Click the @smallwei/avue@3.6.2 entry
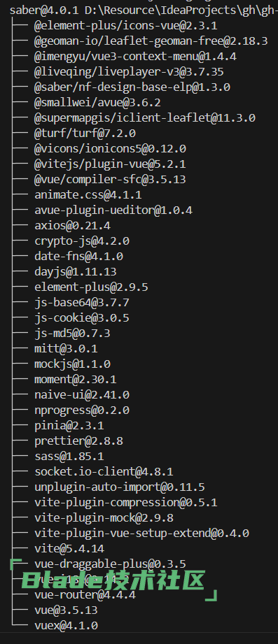 pyautogui.click(x=97, y=103)
